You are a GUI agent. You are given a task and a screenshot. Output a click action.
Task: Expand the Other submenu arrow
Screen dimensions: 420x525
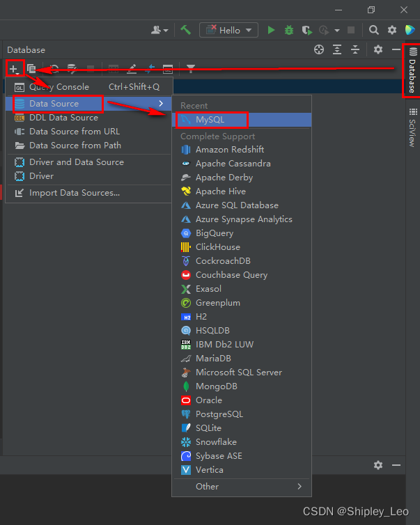click(300, 486)
